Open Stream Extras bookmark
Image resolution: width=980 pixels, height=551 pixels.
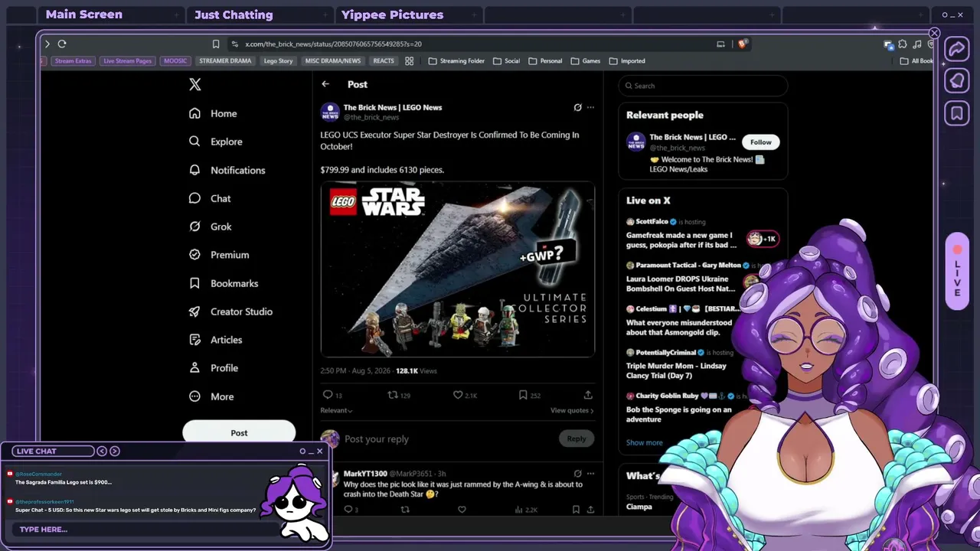73,61
